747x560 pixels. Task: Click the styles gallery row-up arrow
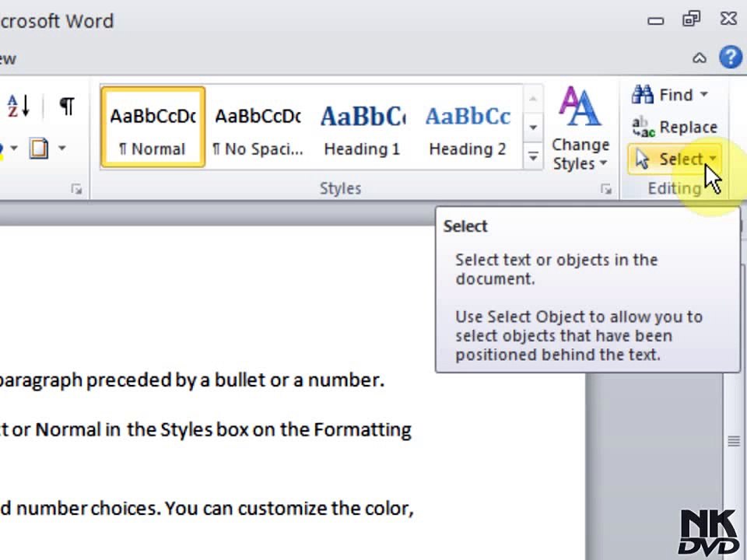click(x=533, y=99)
